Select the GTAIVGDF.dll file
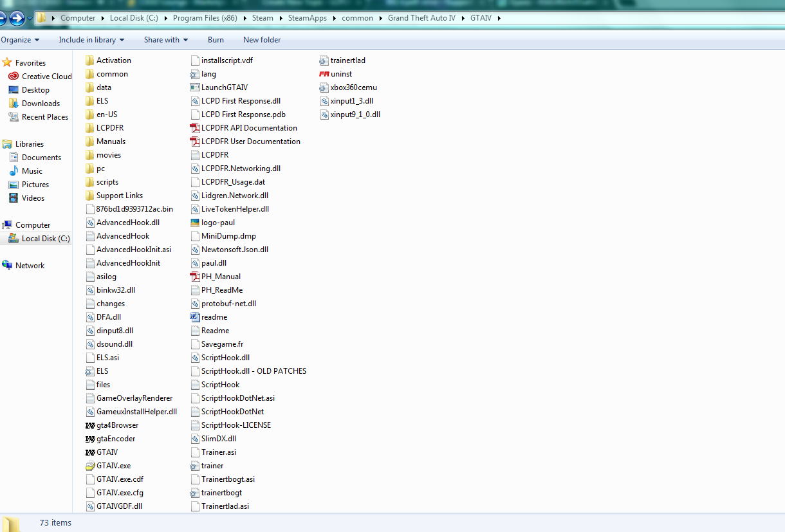 pyautogui.click(x=114, y=506)
